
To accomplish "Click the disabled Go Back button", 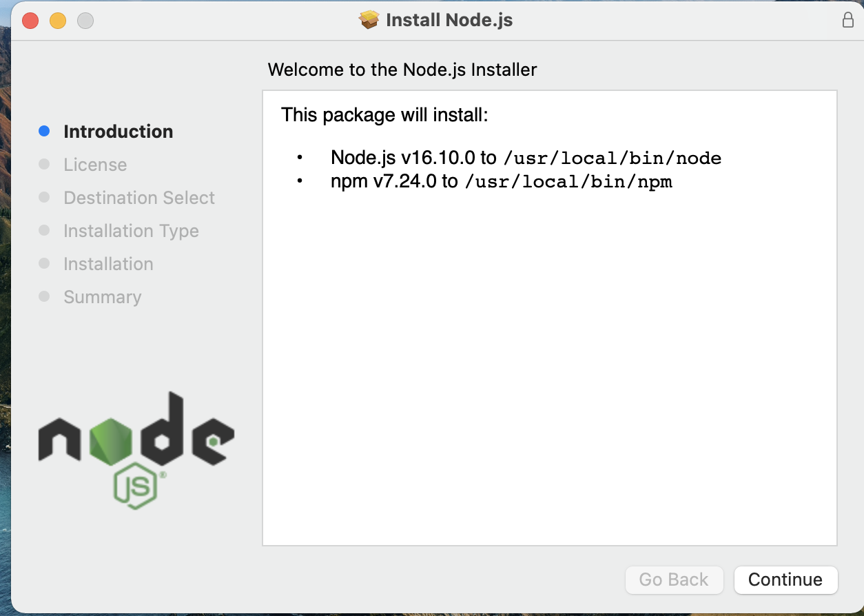I will tap(673, 579).
